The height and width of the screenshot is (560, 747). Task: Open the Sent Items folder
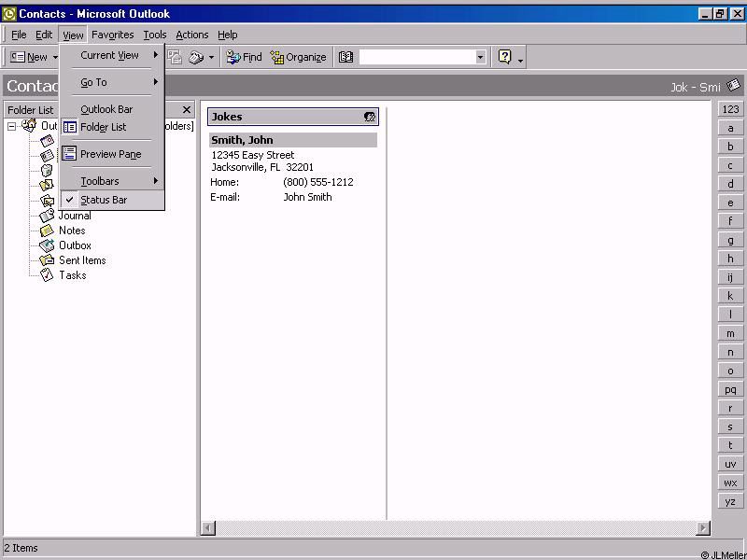click(82, 260)
